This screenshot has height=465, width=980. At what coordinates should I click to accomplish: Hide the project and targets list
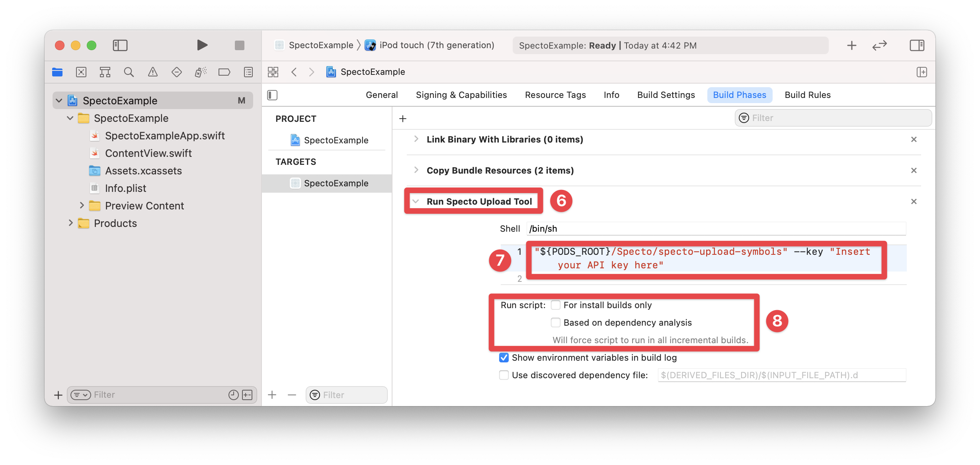[x=272, y=95]
